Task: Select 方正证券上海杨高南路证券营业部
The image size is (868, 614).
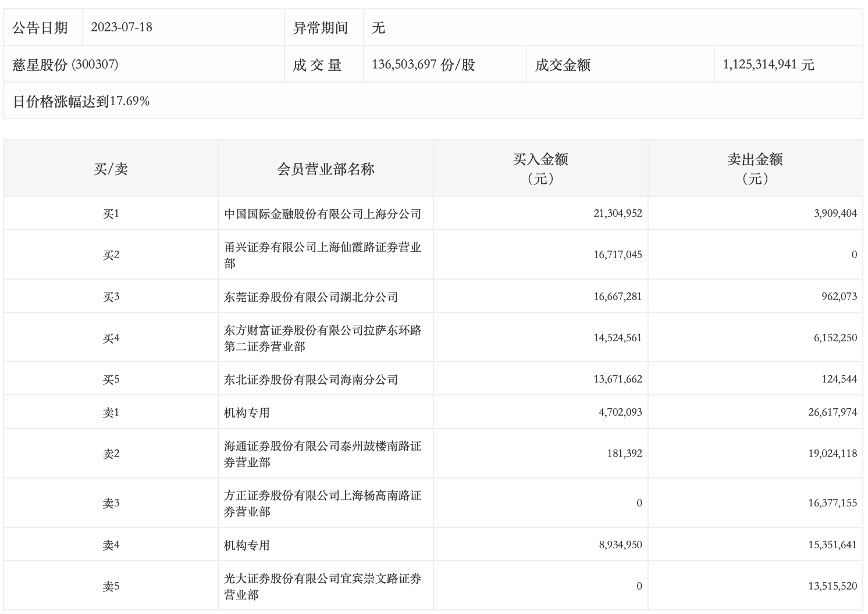Action: coord(322,504)
